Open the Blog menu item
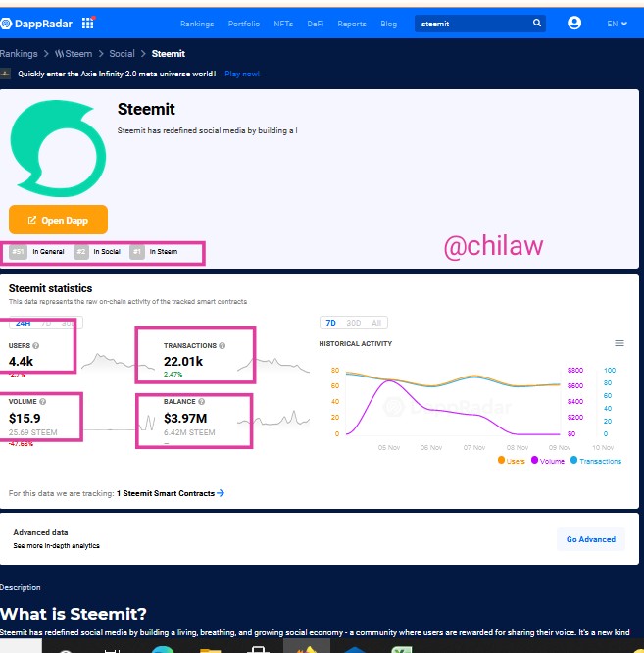Screen dimensions: 644x653 (388, 24)
